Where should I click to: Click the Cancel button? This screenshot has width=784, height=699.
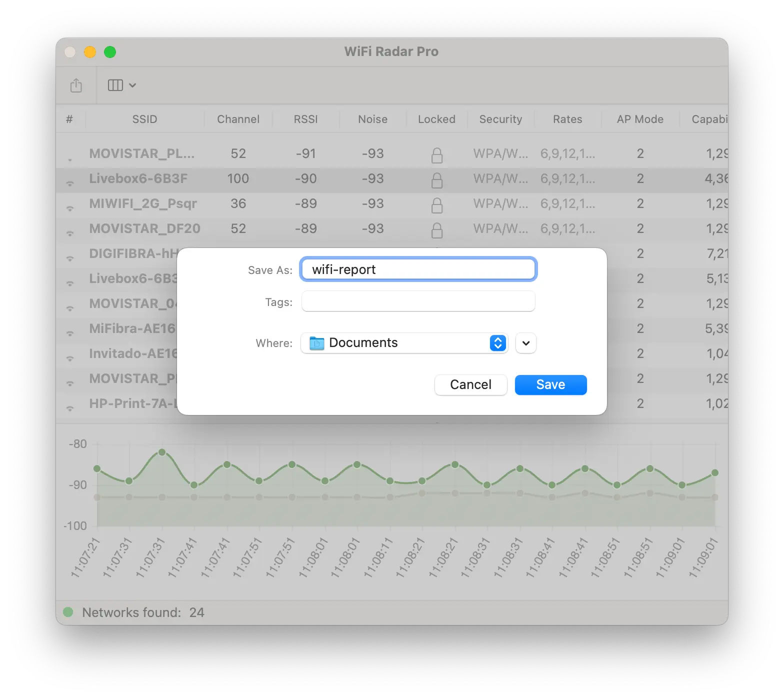point(471,384)
